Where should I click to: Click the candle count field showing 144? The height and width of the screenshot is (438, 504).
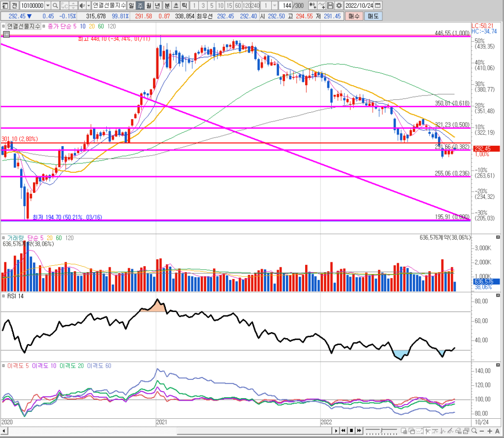pyautogui.click(x=285, y=6)
